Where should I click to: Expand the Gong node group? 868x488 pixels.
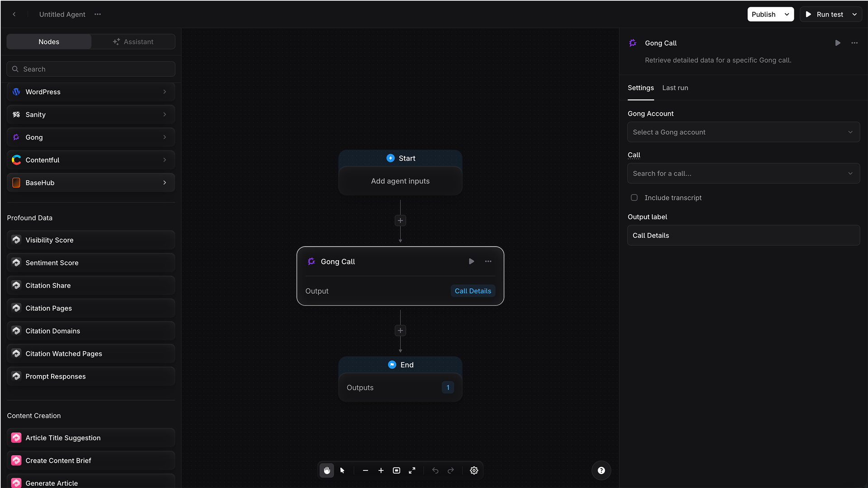91,137
